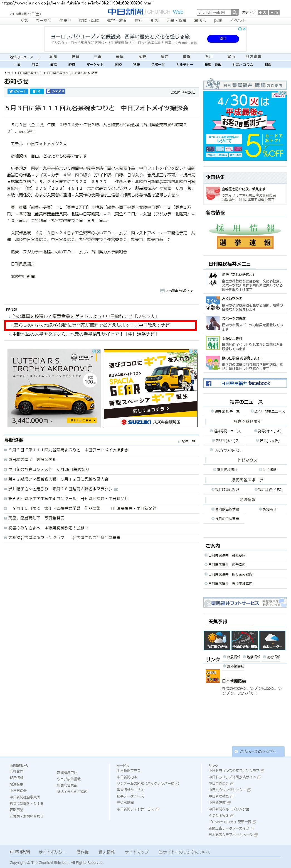Open 隣の仕事場 お邪魔します thumbnail
This screenshot has height=868, width=291.
[213, 363]
